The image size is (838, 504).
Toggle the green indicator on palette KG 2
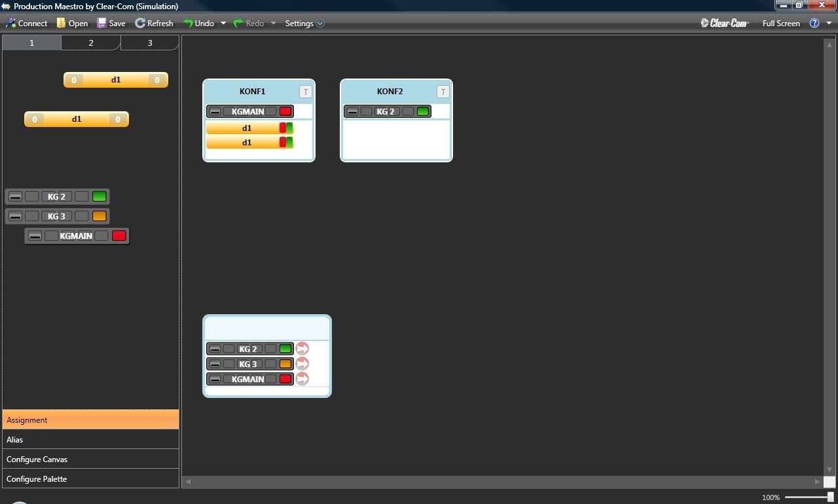[x=99, y=196]
